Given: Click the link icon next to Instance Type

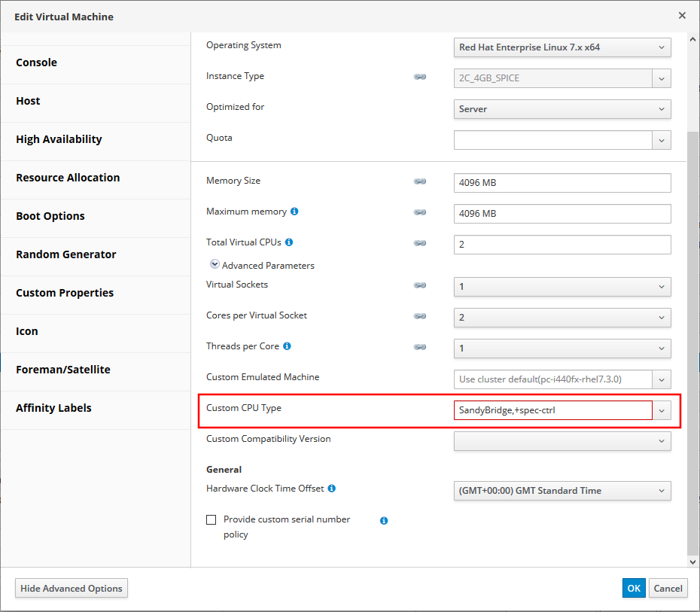Looking at the screenshot, I should pos(420,77).
